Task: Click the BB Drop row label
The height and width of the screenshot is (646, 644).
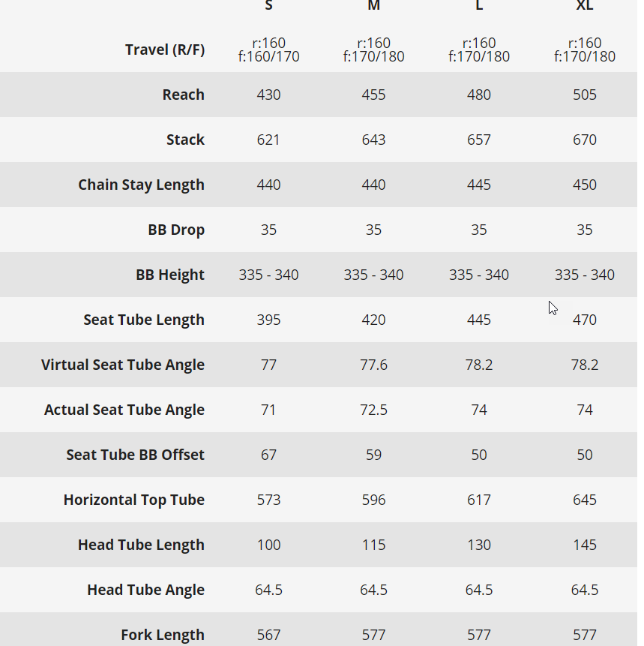Action: point(176,230)
